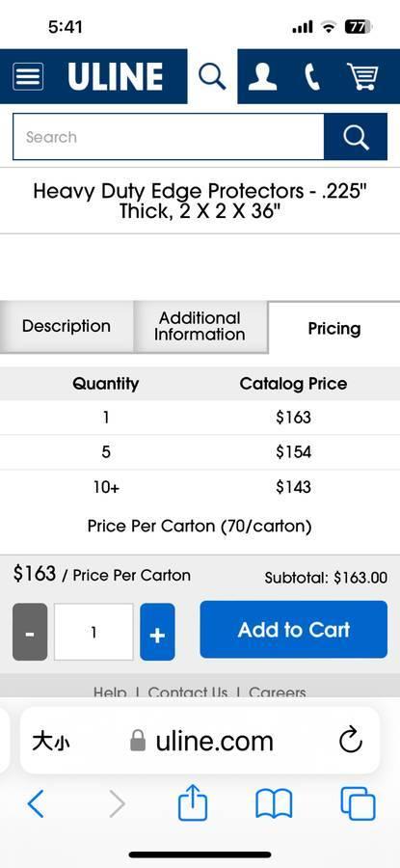Tap the ULINE logo
The height and width of the screenshot is (868, 400).
115,76
